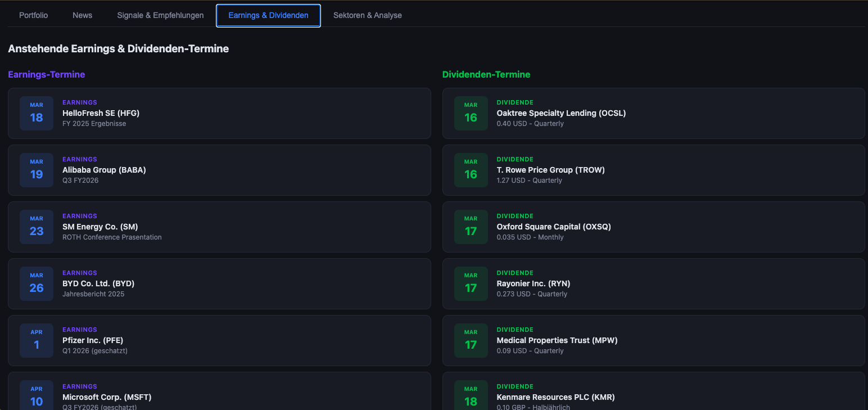
Task: Click the Earnings-Termine section heading
Action: [x=47, y=74]
